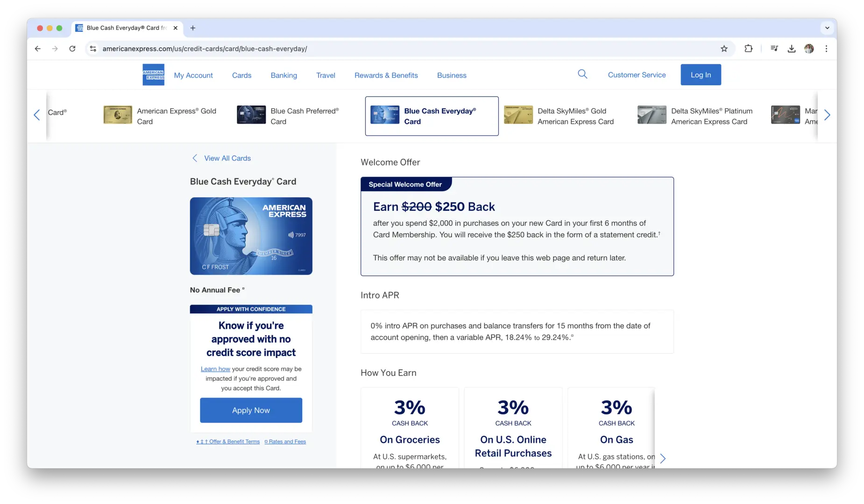864x504 pixels.
Task: Show browser downloads icon
Action: tap(792, 49)
